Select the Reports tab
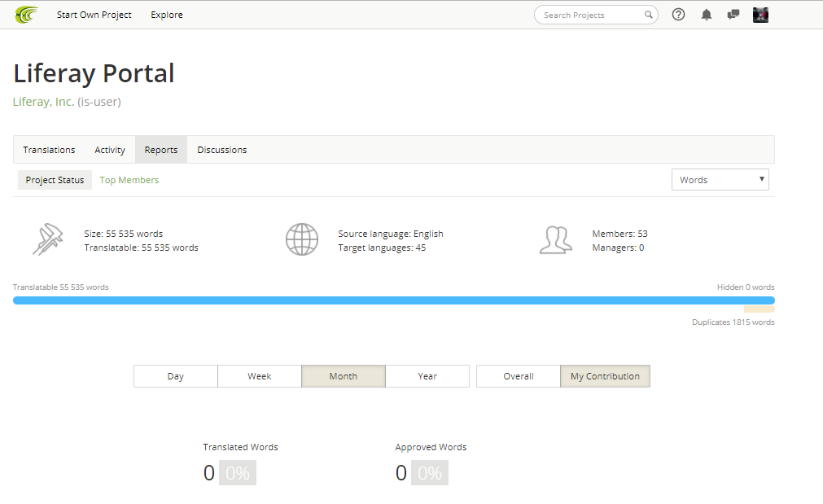This screenshot has width=823, height=504. pos(161,150)
